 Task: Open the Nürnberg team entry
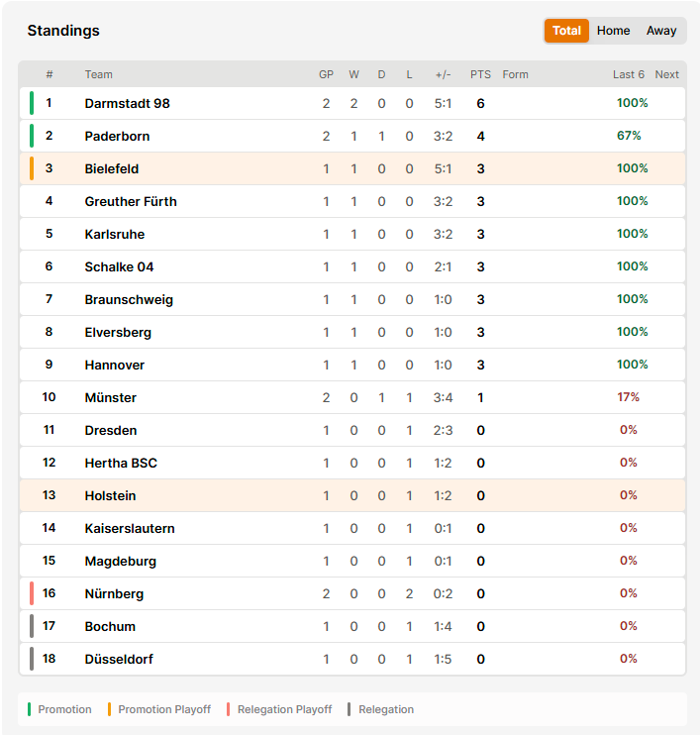point(114,594)
